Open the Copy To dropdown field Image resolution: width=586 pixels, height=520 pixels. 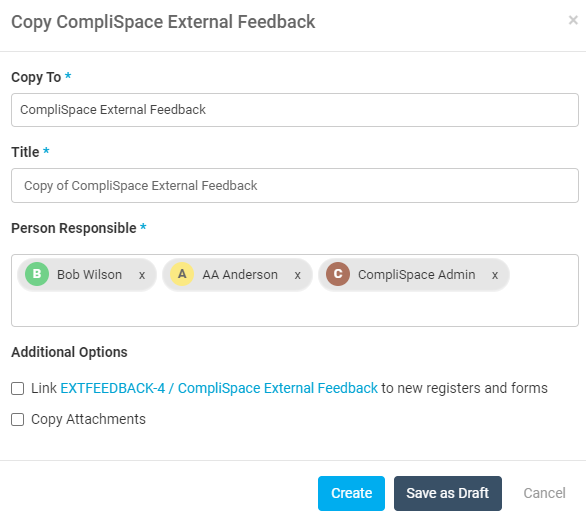coord(295,110)
